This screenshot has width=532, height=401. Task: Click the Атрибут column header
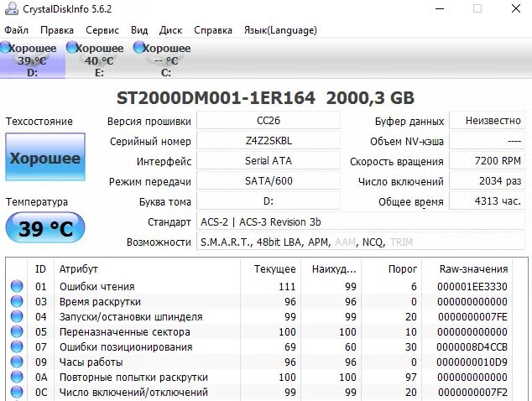[x=147, y=269]
